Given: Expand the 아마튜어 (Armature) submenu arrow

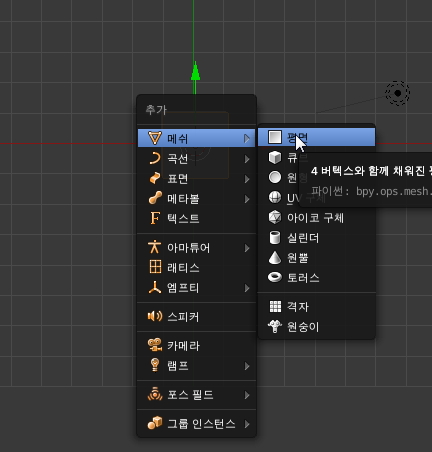Looking at the screenshot, I should (x=247, y=248).
